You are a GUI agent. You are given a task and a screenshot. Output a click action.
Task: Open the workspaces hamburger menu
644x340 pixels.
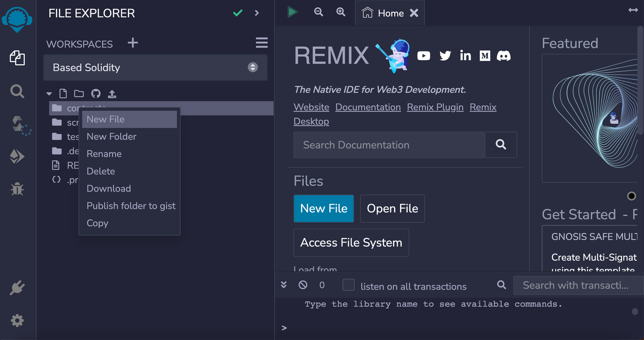tap(262, 43)
